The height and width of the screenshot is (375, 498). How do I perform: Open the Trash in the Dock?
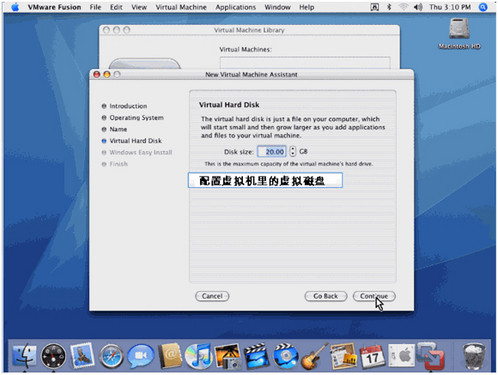point(474,356)
